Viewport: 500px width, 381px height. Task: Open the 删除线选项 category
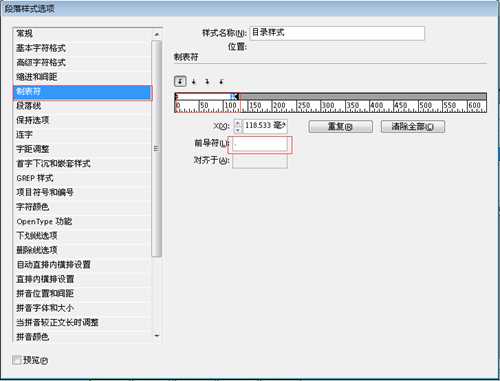tap(82, 250)
